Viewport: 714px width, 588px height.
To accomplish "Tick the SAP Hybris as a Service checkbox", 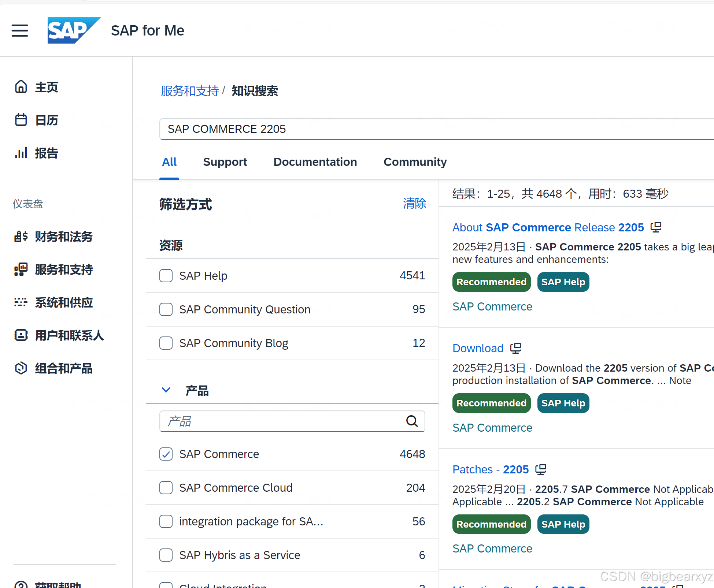I will [x=166, y=555].
